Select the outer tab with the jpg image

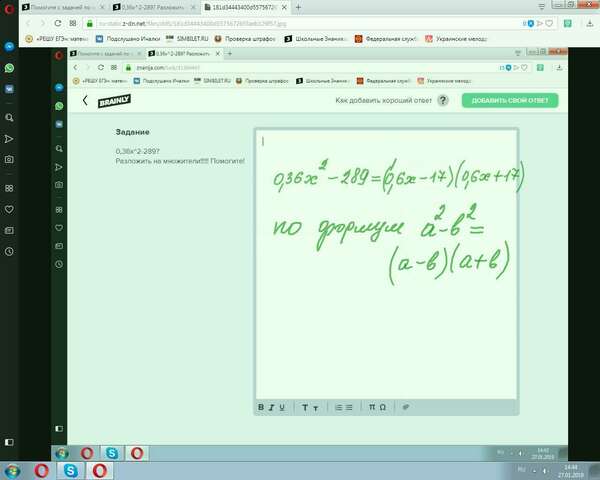(x=246, y=7)
